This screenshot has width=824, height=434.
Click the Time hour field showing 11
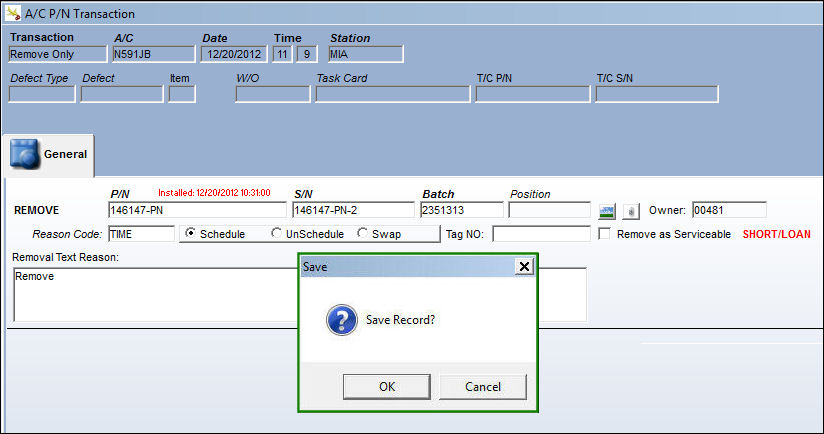click(282, 54)
